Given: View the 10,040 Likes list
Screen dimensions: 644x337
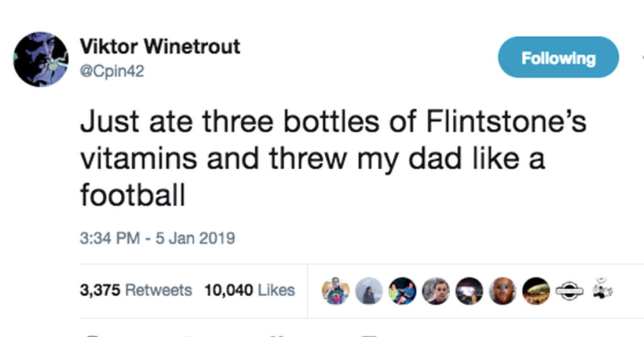Looking at the screenshot, I should [x=250, y=290].
